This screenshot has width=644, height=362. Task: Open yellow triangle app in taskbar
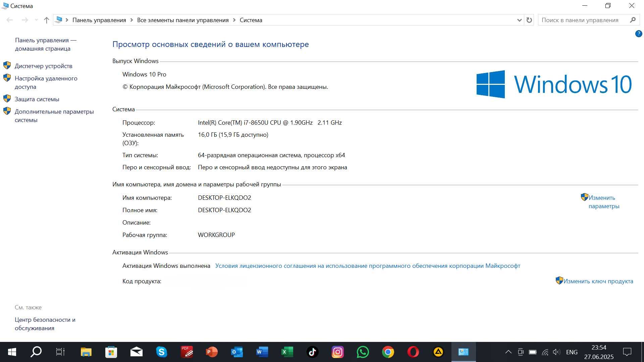coord(438,352)
